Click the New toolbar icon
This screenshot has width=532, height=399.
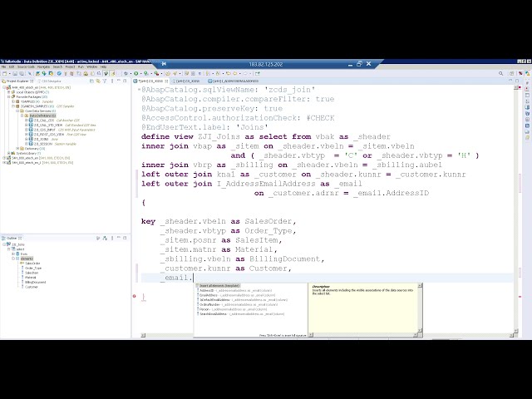4,74
